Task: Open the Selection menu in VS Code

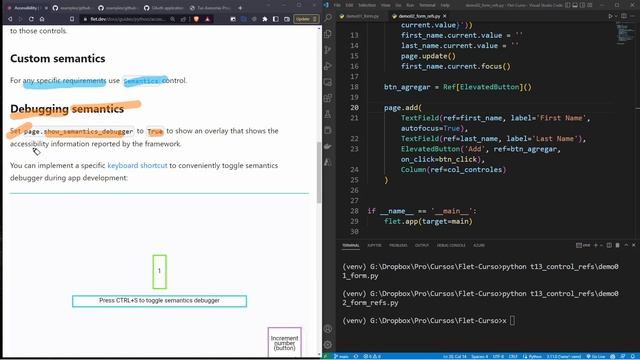Action: click(x=367, y=5)
